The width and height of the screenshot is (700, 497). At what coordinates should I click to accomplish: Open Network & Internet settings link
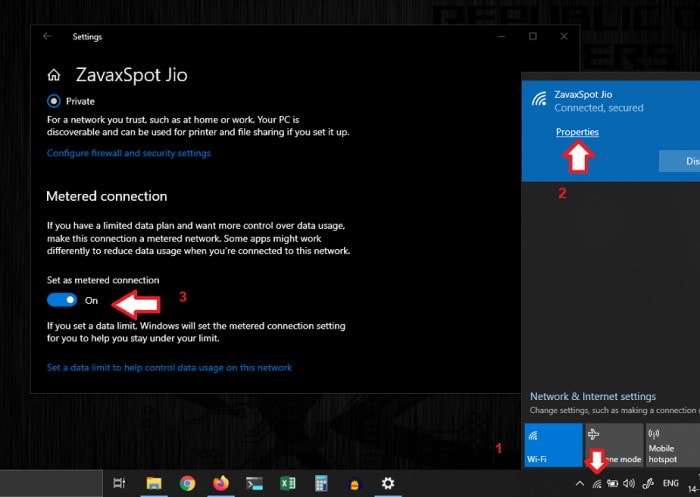[593, 396]
